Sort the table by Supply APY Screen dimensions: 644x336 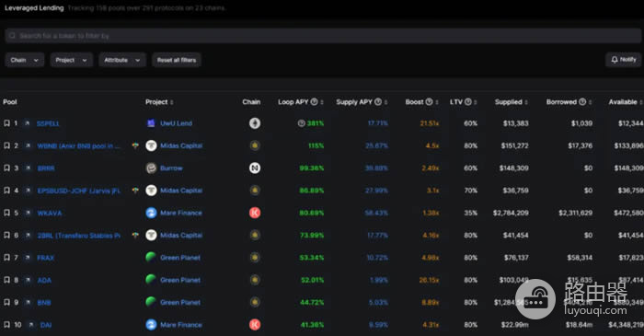[x=386, y=102]
